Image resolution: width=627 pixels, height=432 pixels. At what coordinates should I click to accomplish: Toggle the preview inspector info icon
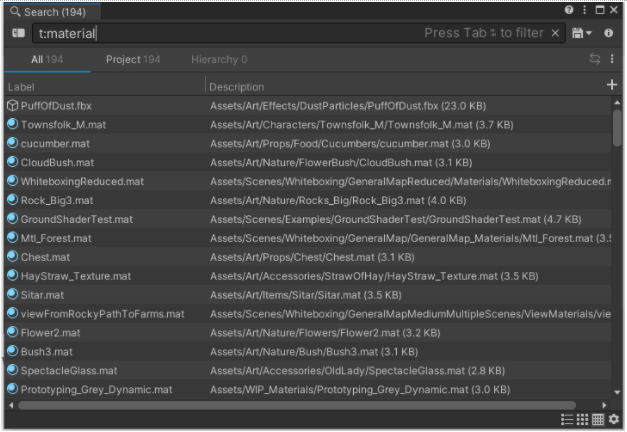tap(608, 33)
